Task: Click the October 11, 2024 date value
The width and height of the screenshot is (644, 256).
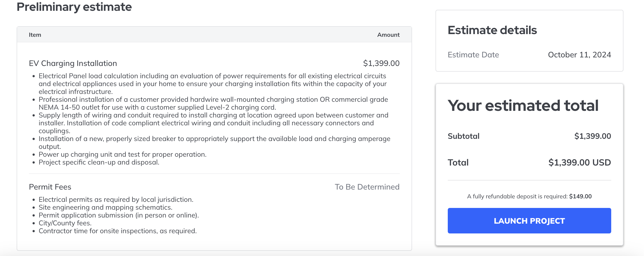Action: coord(579,55)
